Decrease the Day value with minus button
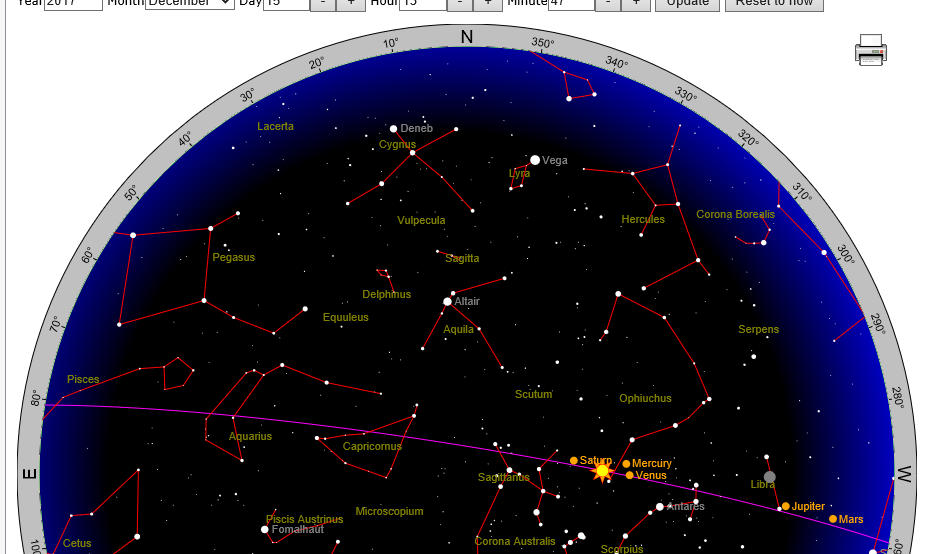Screen dimensions: 951x554 point(323,3)
